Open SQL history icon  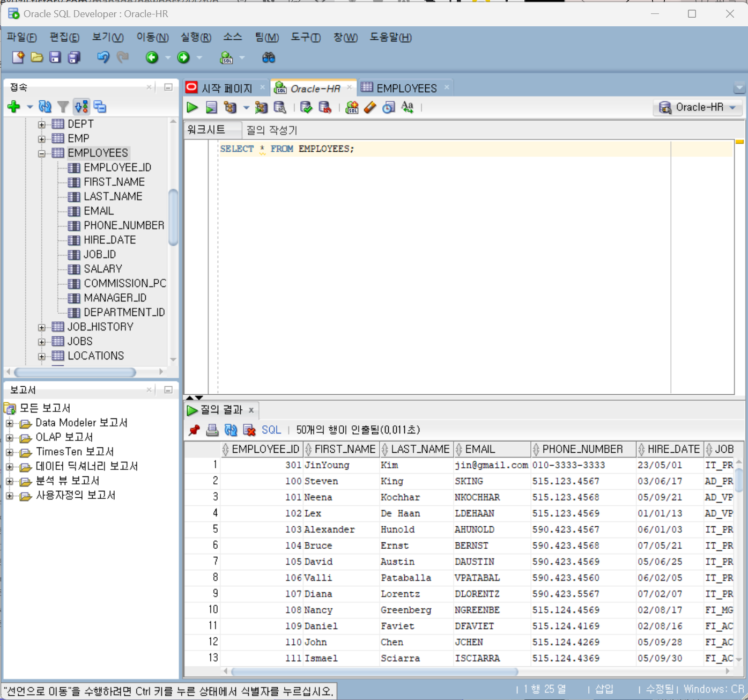click(x=389, y=107)
